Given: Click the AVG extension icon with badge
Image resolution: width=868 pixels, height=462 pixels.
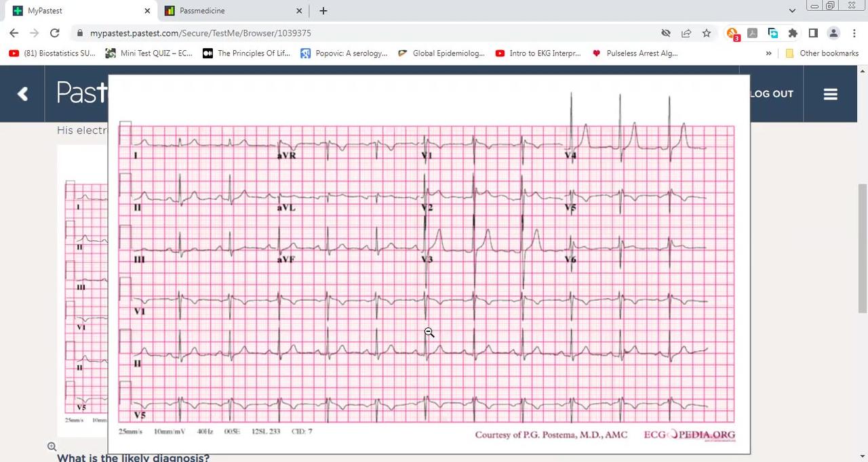Looking at the screenshot, I should pos(732,33).
